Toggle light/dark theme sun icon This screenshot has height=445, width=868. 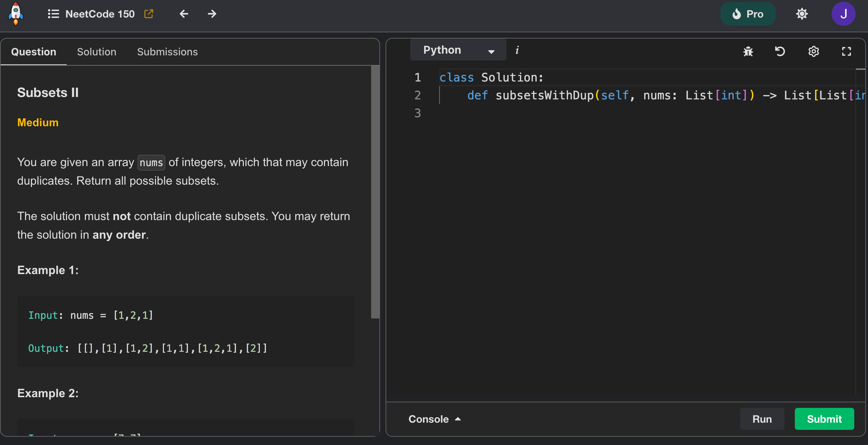[x=802, y=14]
